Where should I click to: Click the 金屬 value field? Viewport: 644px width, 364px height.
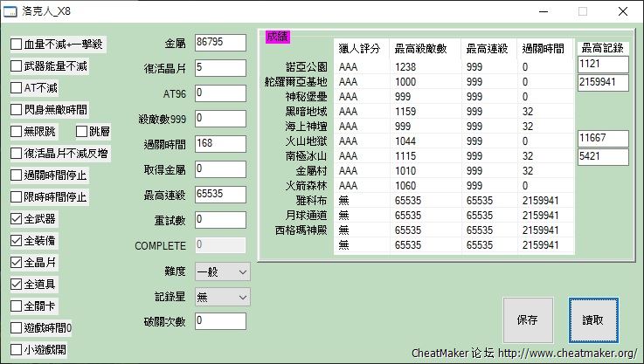coord(222,42)
